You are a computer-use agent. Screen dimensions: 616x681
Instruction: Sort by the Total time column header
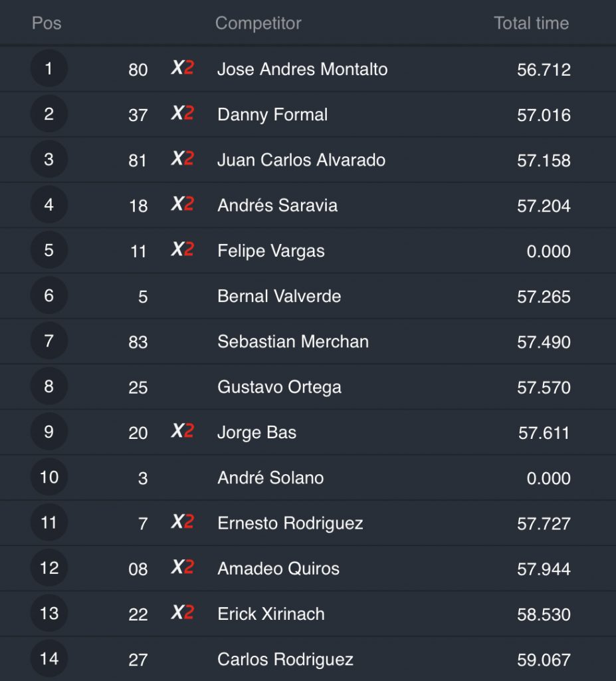[x=531, y=23]
